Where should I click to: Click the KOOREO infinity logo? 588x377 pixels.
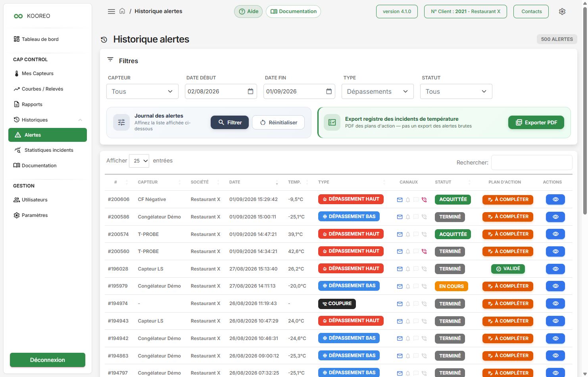click(18, 16)
